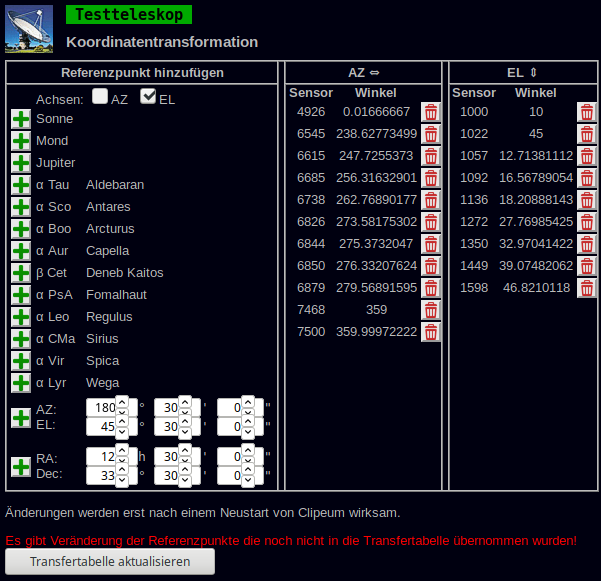The width and height of the screenshot is (601, 581).
Task: Delete EL sensor 1449 entry
Action: [x=587, y=266]
